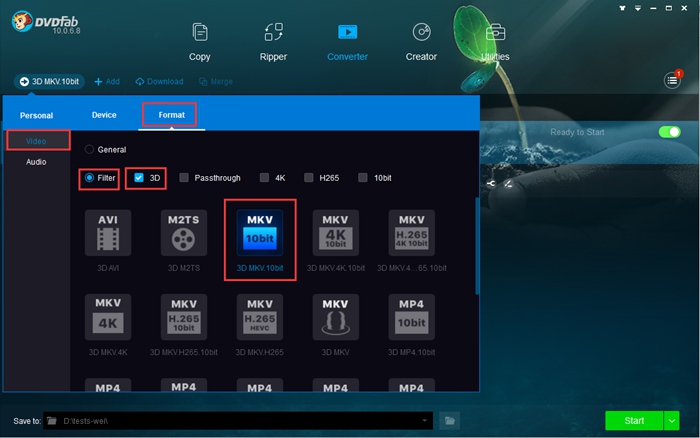Click the DVDFab logo
The width and height of the screenshot is (700, 438).
point(45,23)
